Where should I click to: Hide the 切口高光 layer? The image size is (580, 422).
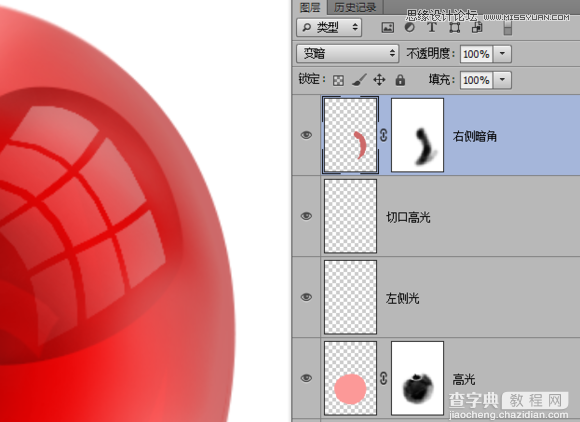coord(306,216)
